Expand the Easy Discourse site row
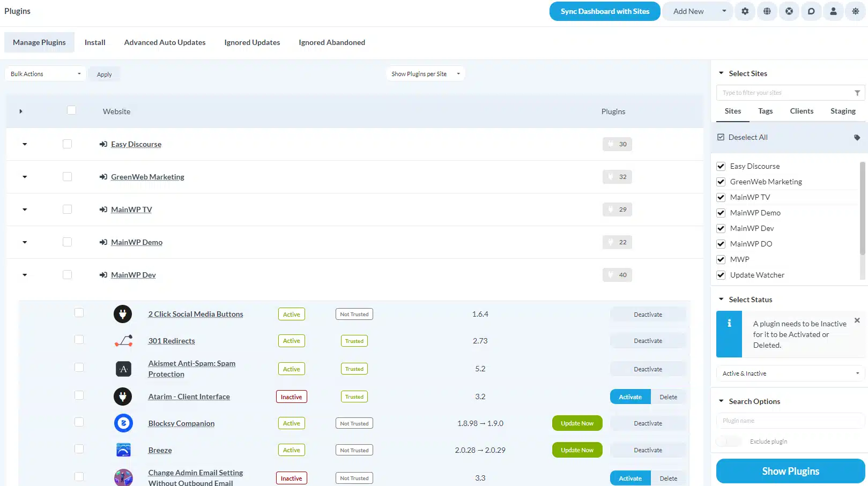 25,144
